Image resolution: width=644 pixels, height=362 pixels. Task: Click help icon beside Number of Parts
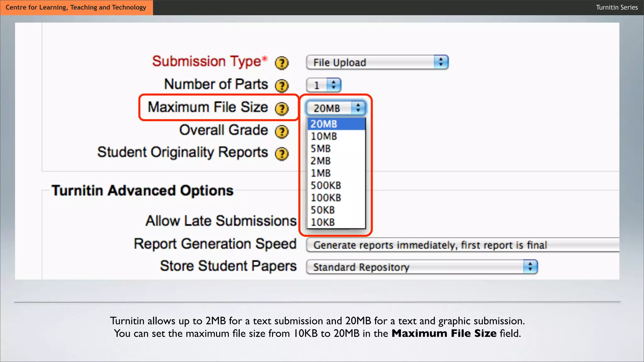282,86
